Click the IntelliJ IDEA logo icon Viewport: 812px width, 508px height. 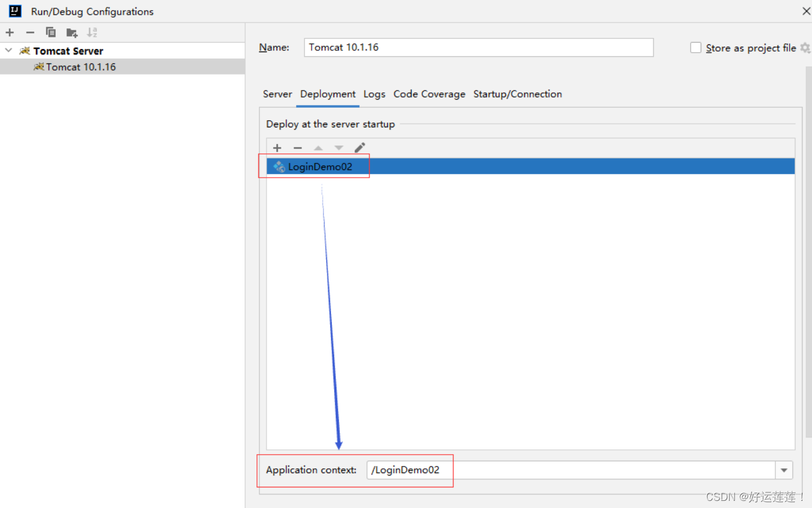pos(15,11)
